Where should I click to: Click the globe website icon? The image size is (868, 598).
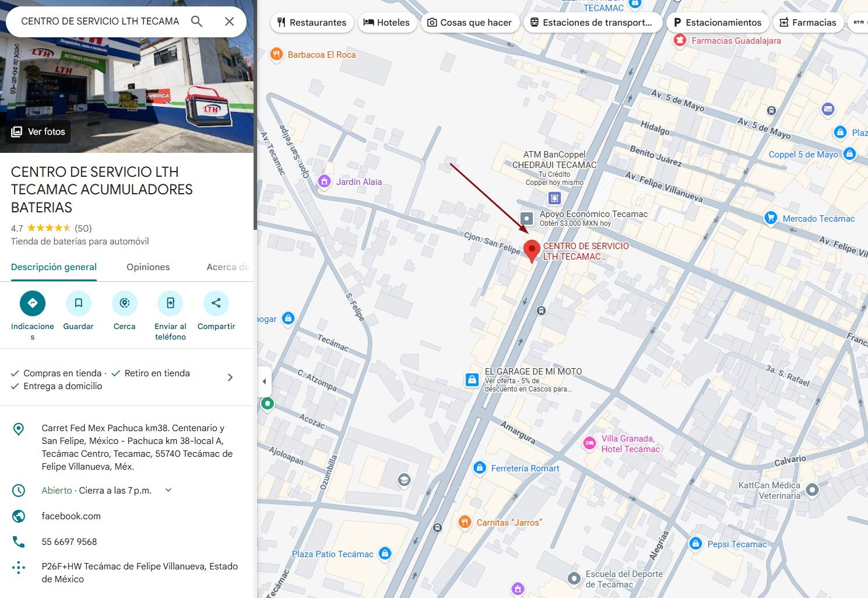tap(19, 516)
